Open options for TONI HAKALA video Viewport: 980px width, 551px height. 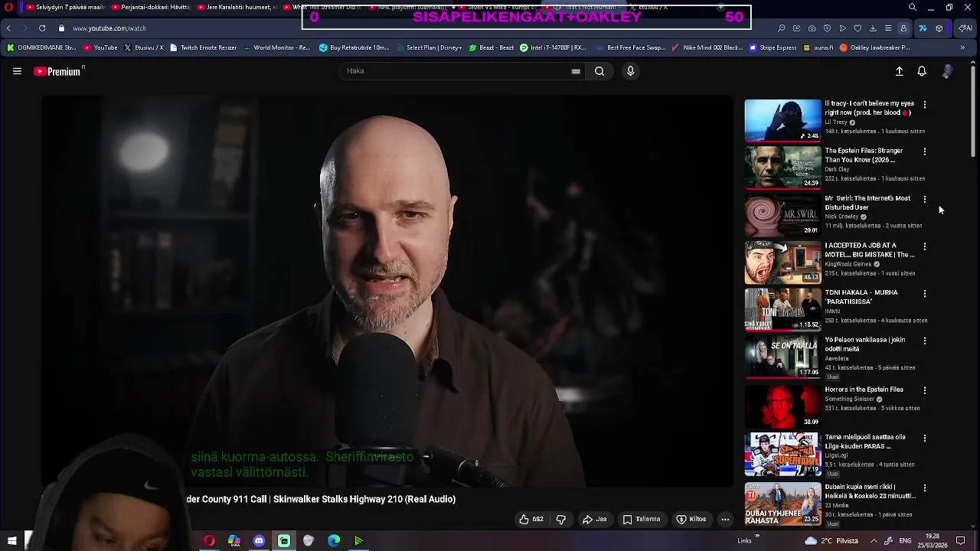(x=925, y=293)
